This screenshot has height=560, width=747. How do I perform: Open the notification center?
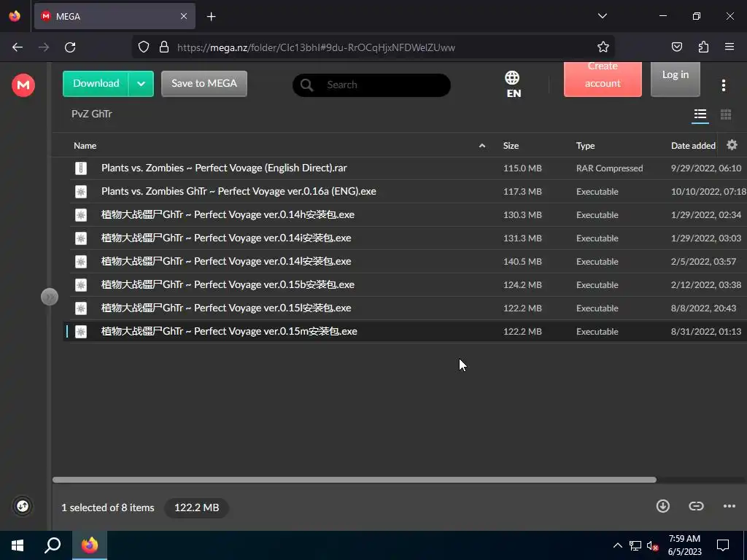[723, 545]
